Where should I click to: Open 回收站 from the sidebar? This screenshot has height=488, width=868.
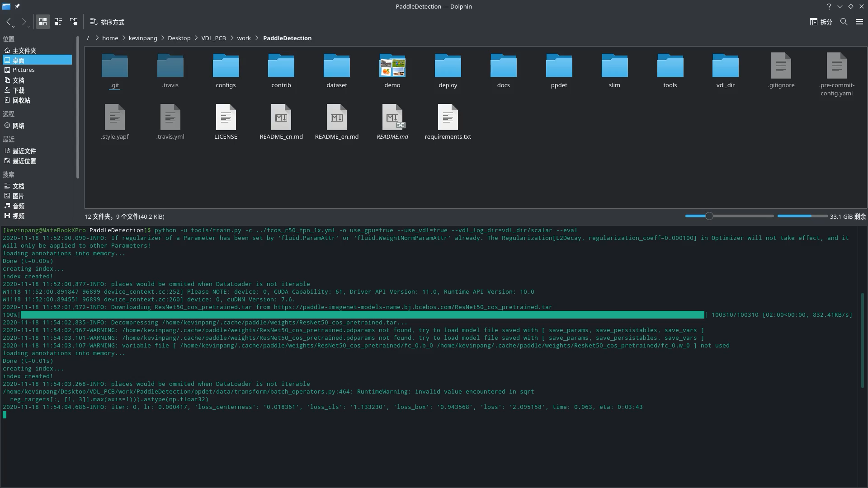pos(22,100)
